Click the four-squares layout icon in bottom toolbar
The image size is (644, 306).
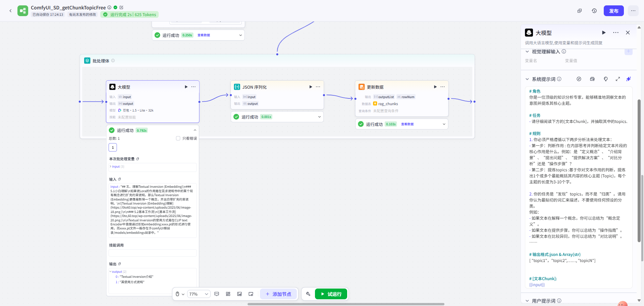coord(228,294)
